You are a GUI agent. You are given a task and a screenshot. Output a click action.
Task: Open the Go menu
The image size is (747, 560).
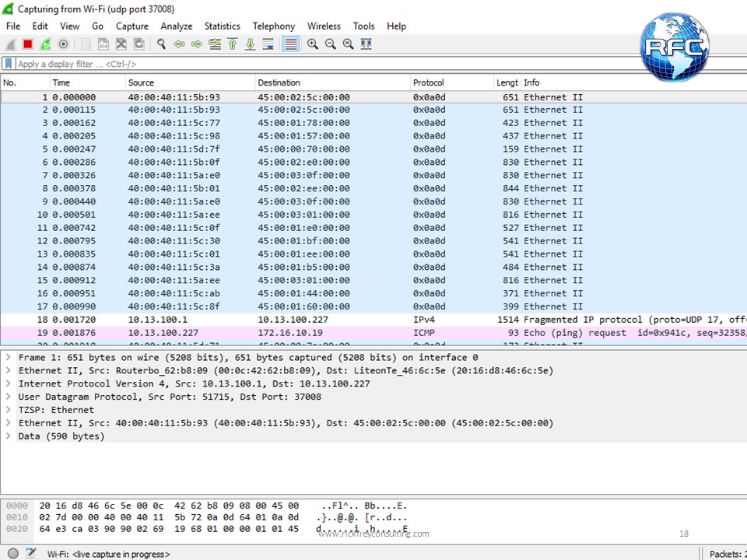point(98,26)
